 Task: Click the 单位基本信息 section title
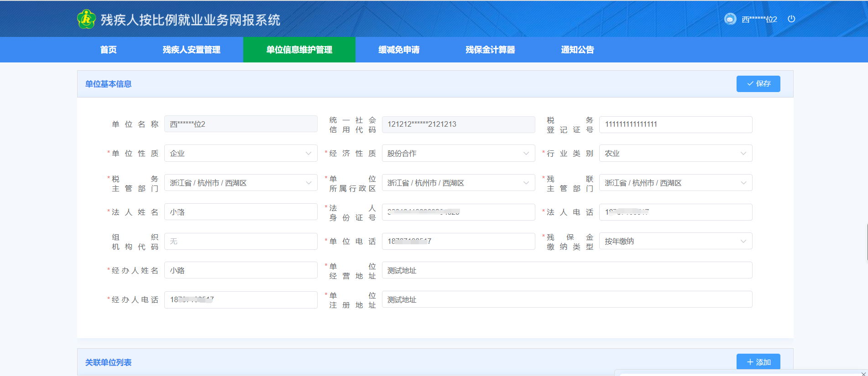point(108,84)
